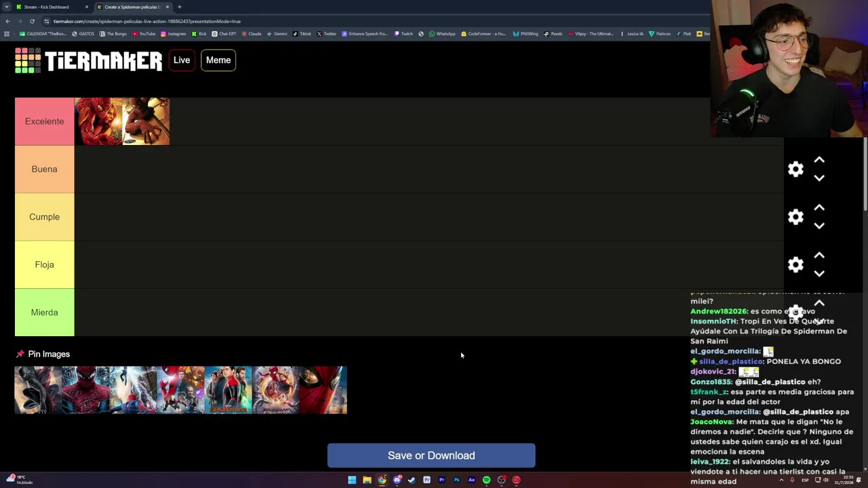Select the Mierda tier label
This screenshot has height=488, width=868.
tap(45, 312)
